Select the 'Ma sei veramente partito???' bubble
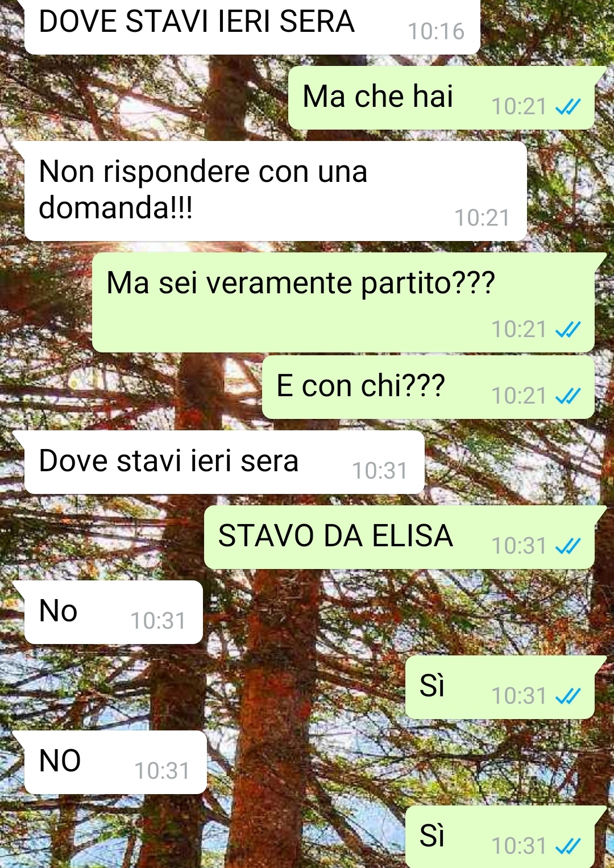The width and height of the screenshot is (614, 868). point(343,302)
